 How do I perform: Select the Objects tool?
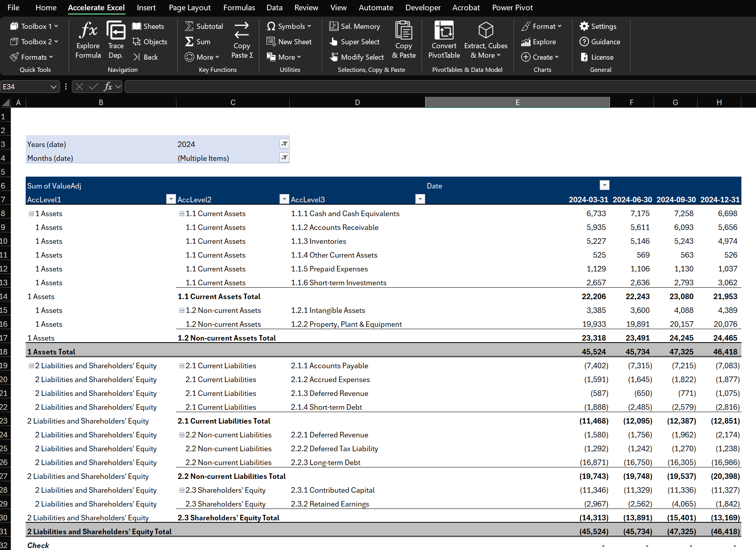click(150, 41)
